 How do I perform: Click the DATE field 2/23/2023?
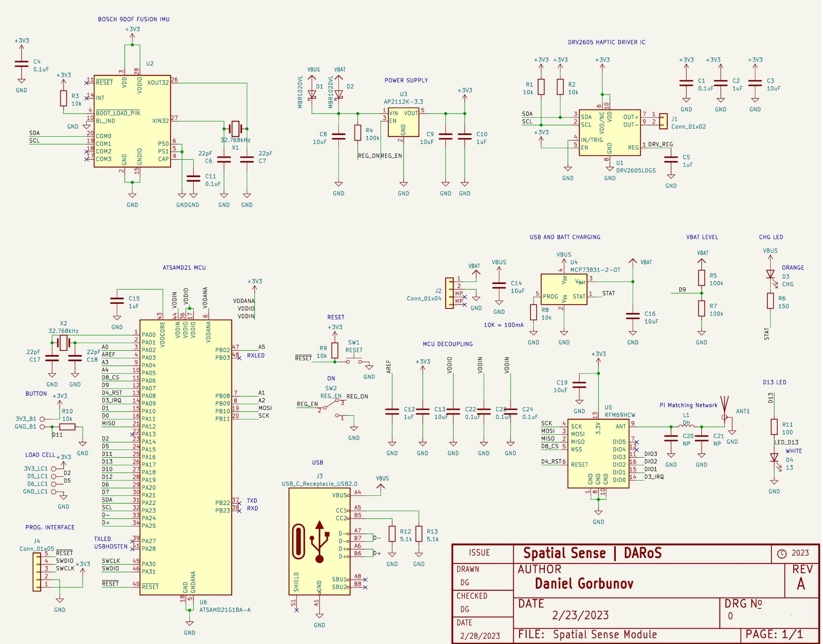click(x=579, y=615)
